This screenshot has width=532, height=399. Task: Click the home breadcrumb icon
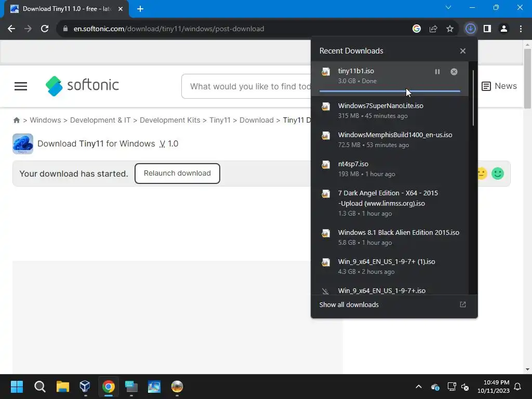point(16,120)
